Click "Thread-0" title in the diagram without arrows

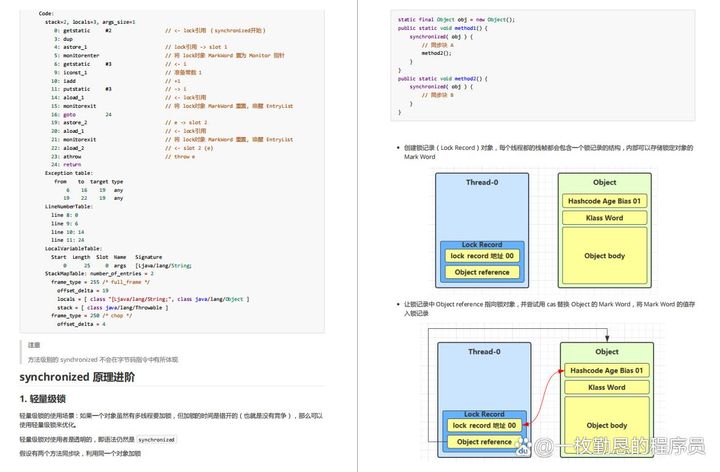(482, 182)
